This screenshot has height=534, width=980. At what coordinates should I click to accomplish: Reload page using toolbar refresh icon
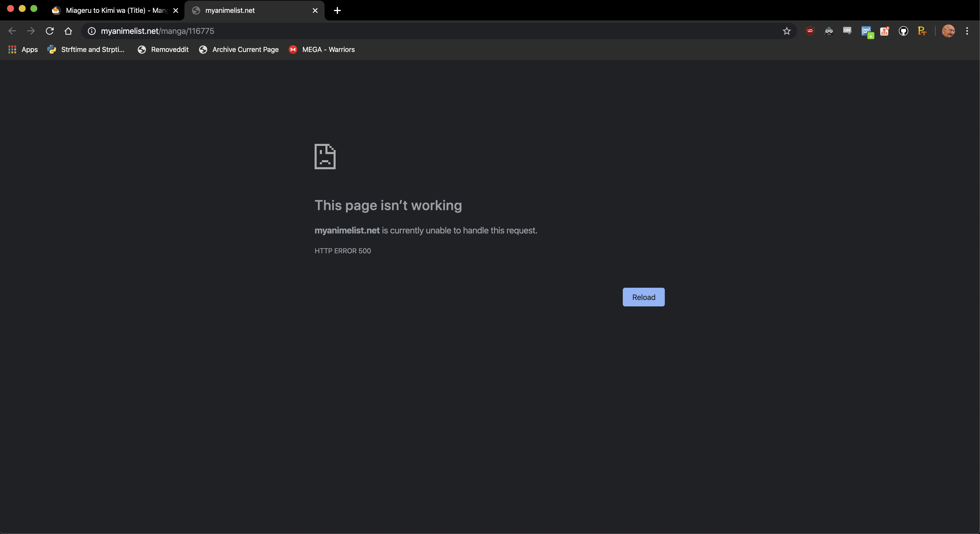49,31
